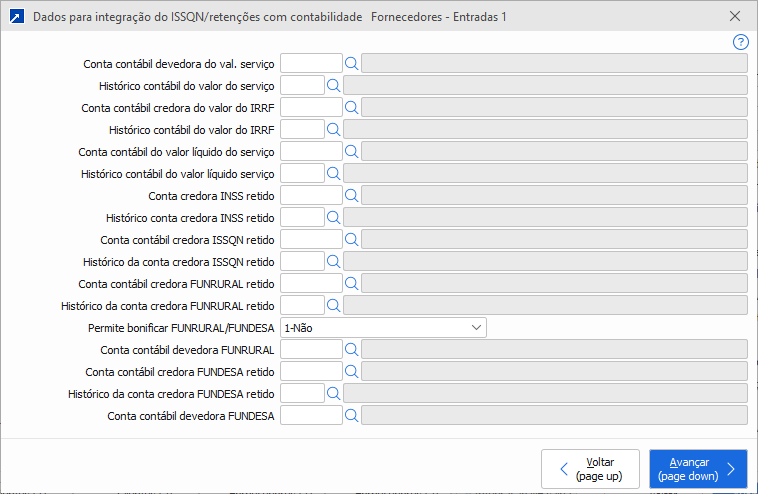Focus Histórico conta credora INSS retido field
Image resolution: width=772 pixels, height=501 pixels.
coord(302,217)
